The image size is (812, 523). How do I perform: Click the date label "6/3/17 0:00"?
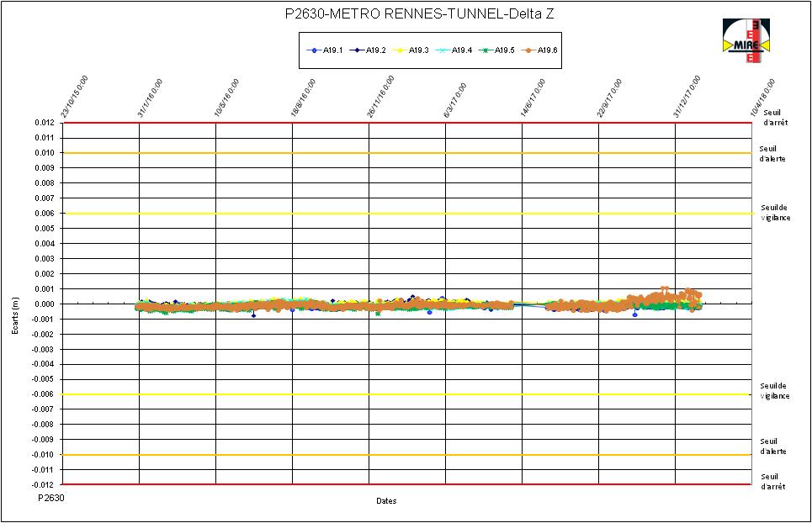[455, 100]
